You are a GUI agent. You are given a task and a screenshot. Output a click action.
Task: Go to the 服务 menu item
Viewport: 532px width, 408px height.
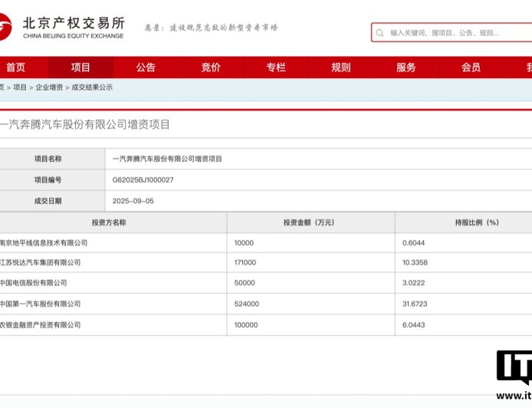[x=406, y=67]
